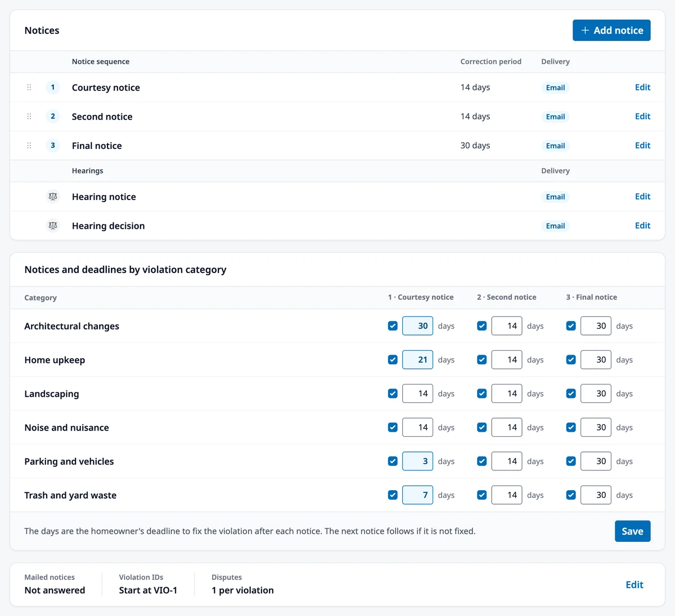The height and width of the screenshot is (616, 675).
Task: Edit the Second notice
Action: pos(642,116)
